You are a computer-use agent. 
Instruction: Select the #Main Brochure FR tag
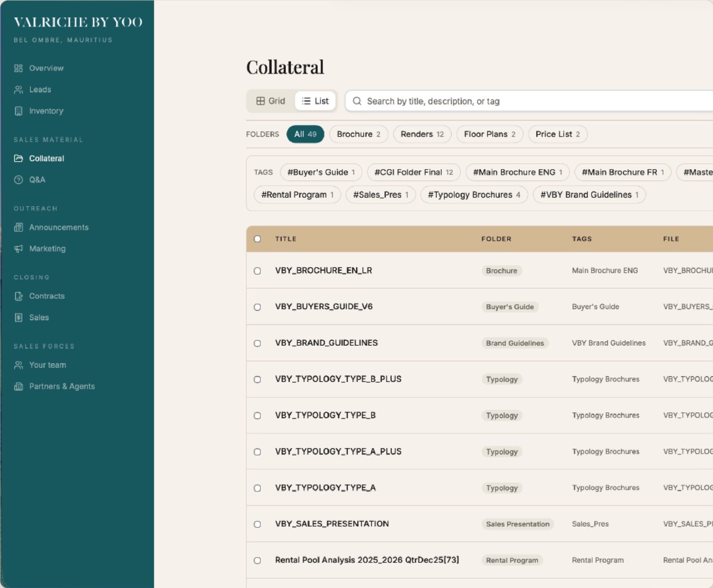(x=623, y=172)
